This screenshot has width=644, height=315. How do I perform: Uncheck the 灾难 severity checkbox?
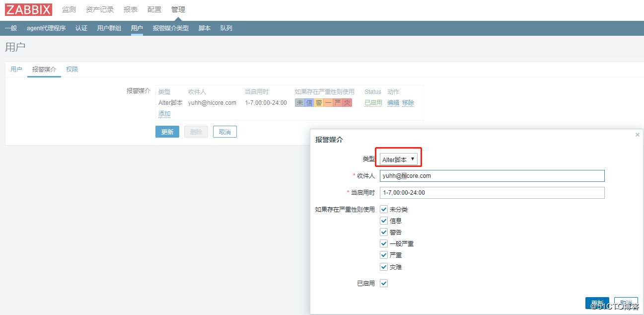tap(384, 267)
